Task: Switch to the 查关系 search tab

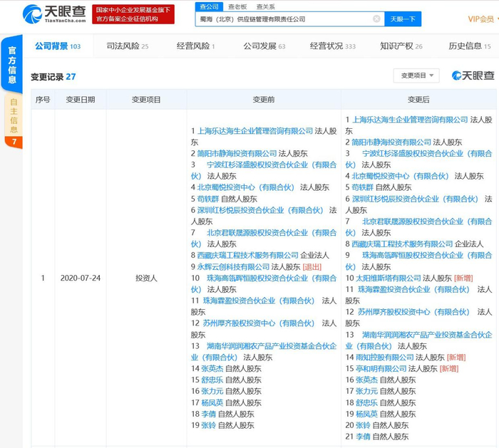Action: point(266,6)
